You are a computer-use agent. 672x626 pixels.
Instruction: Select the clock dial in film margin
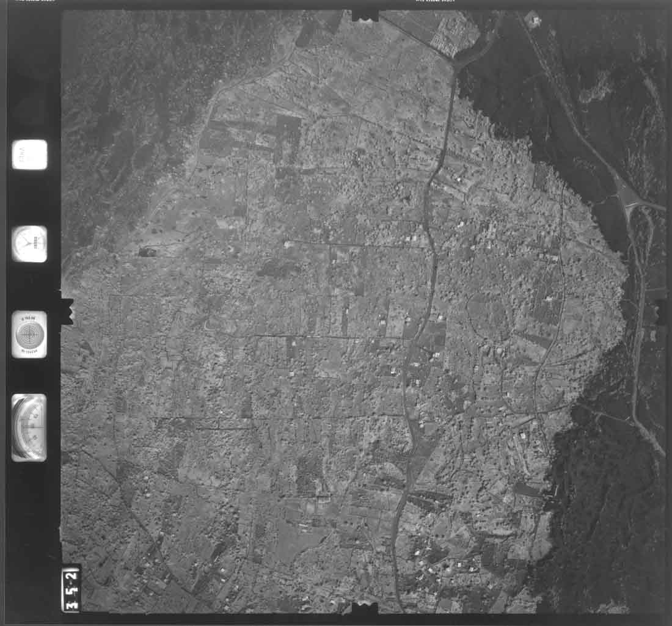point(29,244)
